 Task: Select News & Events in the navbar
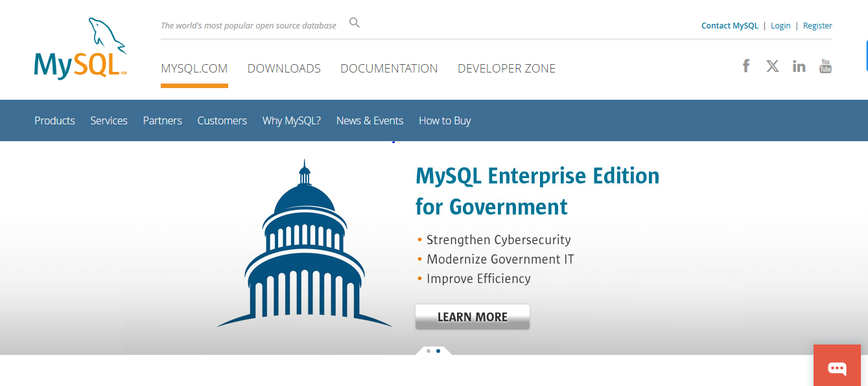(x=369, y=120)
